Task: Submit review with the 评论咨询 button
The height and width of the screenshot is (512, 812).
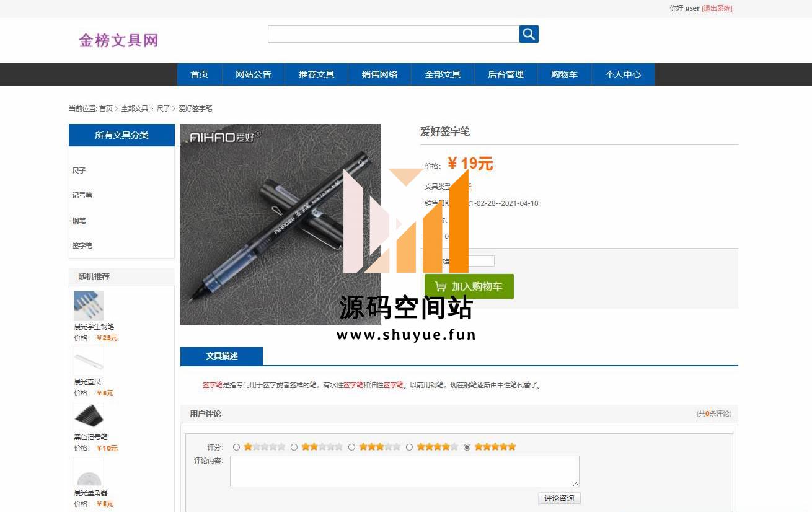Action: coord(559,498)
